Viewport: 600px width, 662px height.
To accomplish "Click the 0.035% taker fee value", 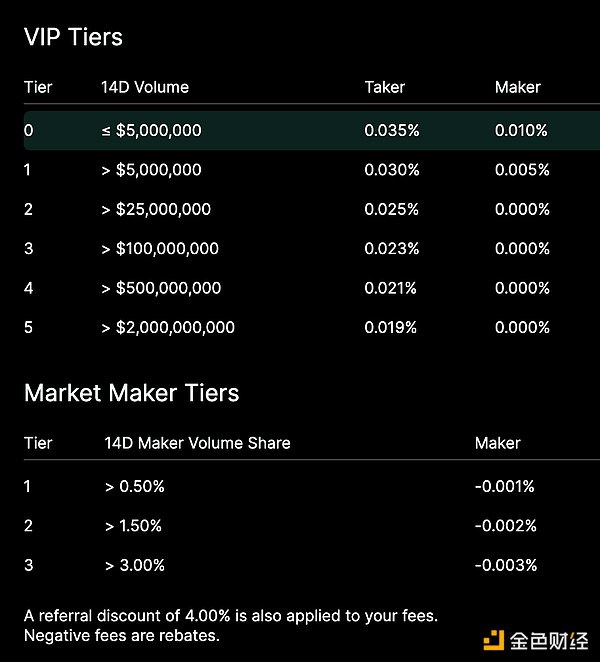I will click(392, 130).
